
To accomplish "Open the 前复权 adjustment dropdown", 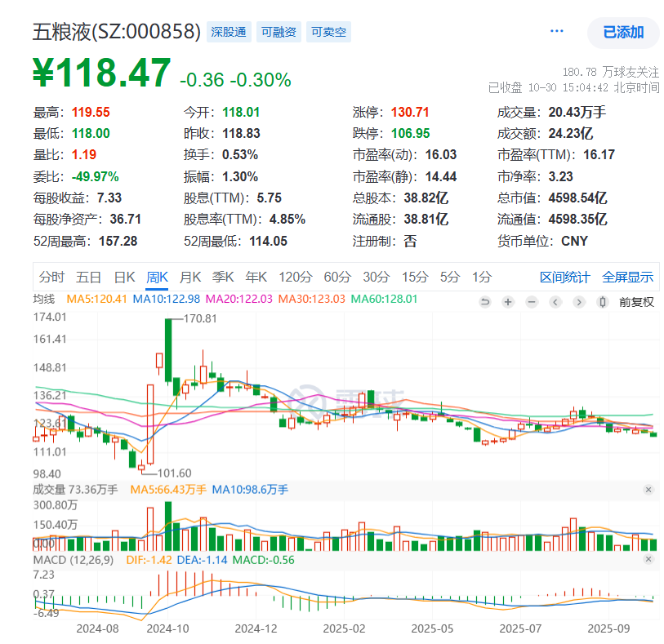I will (636, 302).
